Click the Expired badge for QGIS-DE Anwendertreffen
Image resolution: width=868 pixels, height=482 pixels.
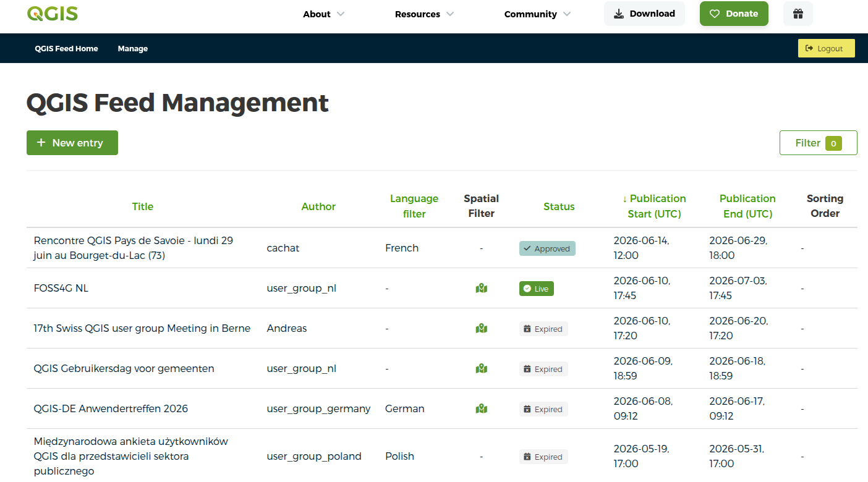point(543,409)
